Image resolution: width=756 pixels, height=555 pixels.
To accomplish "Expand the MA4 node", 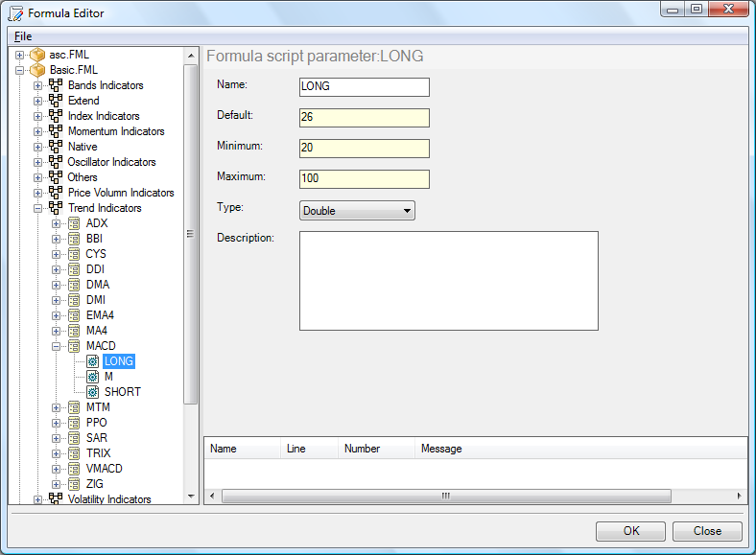I will [57, 331].
